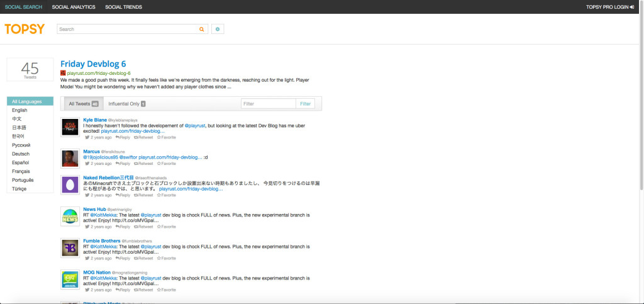Open Naked Rebellion's egg avatar
Screen dimensions: 644x304
pos(70,185)
